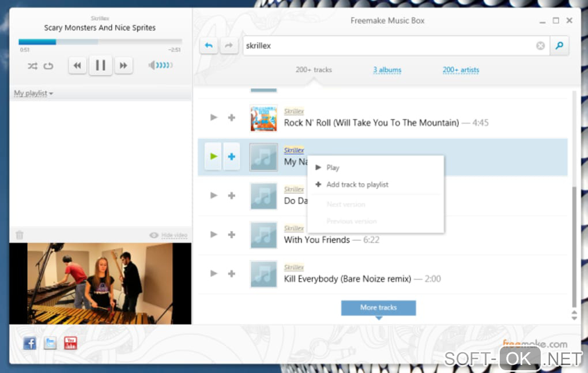Click Scary Monsters And Nice Sprites title
Viewport: 588px width, 373px height.
click(100, 28)
